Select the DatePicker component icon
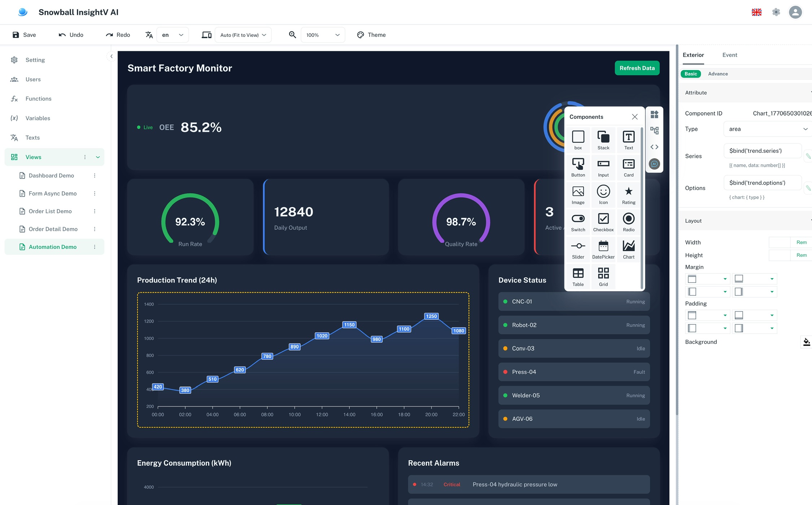Image resolution: width=812 pixels, height=505 pixels. pyautogui.click(x=603, y=249)
